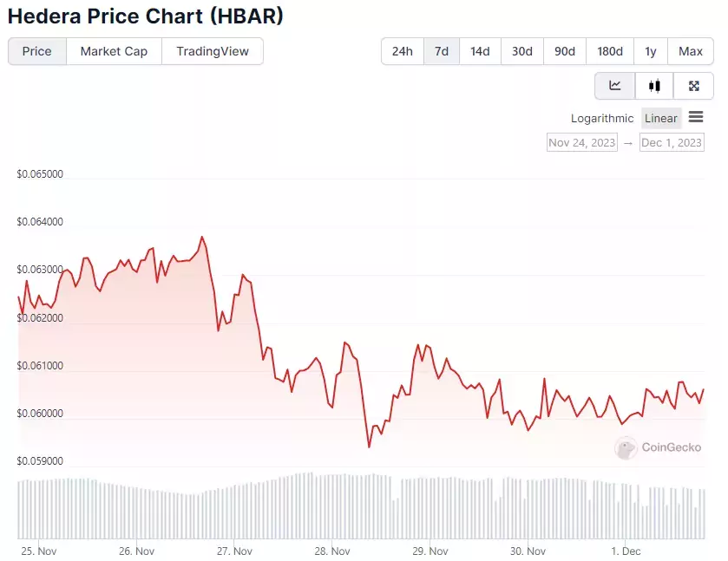Switch to line chart view icon
Viewport: 728px width, 561px height.
pyautogui.click(x=614, y=86)
